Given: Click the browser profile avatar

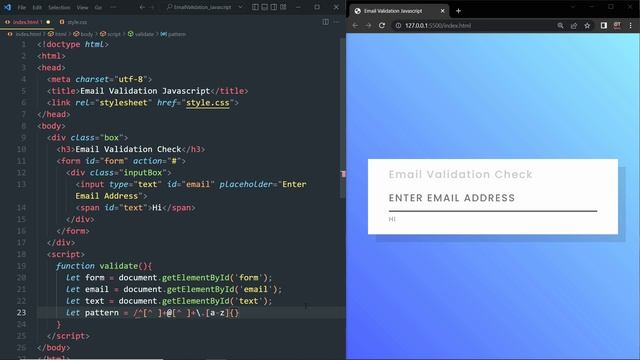Looking at the screenshot, I should (617, 25).
